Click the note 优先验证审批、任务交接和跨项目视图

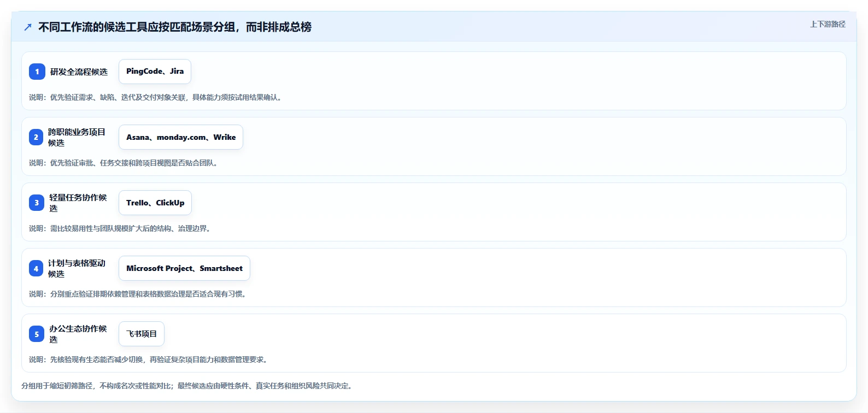110,163
